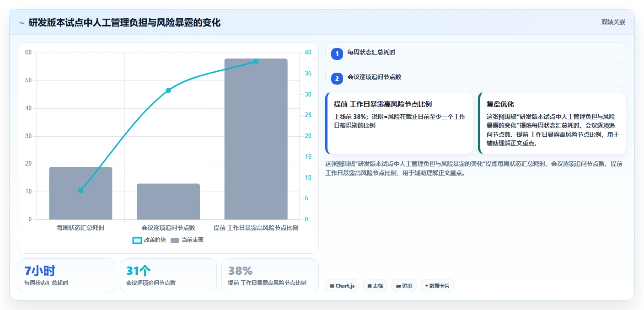Toggle the 改善趋势 legend item
The height and width of the screenshot is (310, 644).
tap(149, 240)
